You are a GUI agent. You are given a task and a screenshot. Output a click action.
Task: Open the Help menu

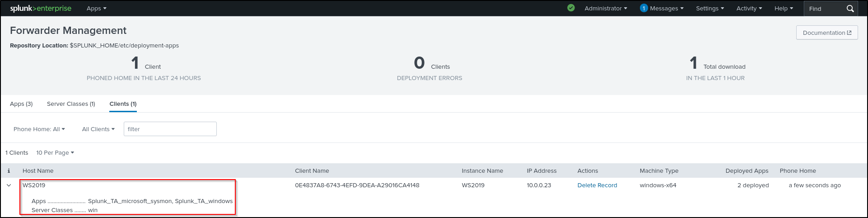coord(784,8)
